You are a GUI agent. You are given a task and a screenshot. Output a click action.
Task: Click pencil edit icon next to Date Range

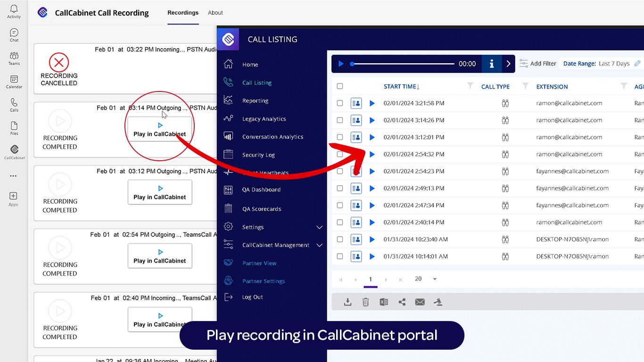(x=637, y=63)
